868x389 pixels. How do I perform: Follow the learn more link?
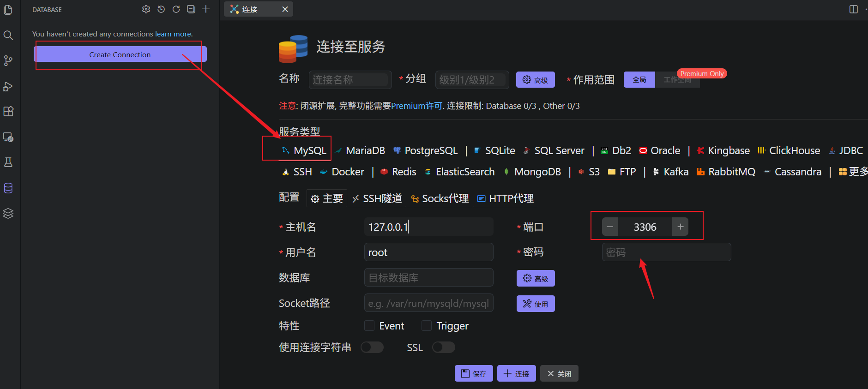(174, 34)
